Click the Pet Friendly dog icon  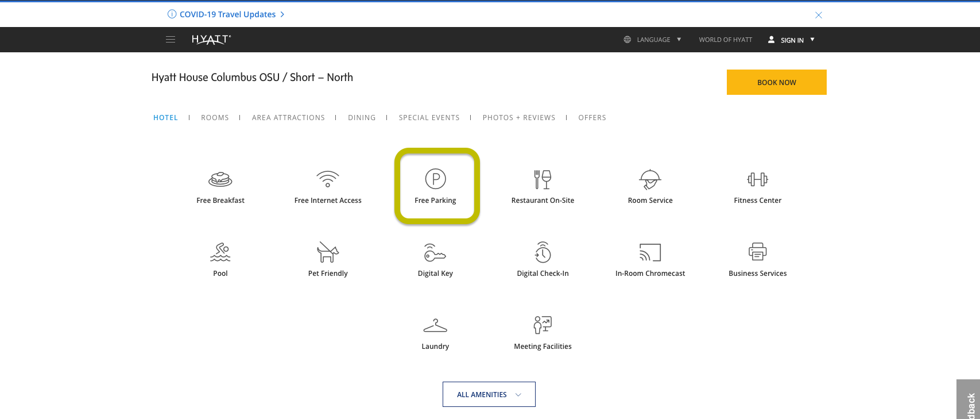point(328,252)
